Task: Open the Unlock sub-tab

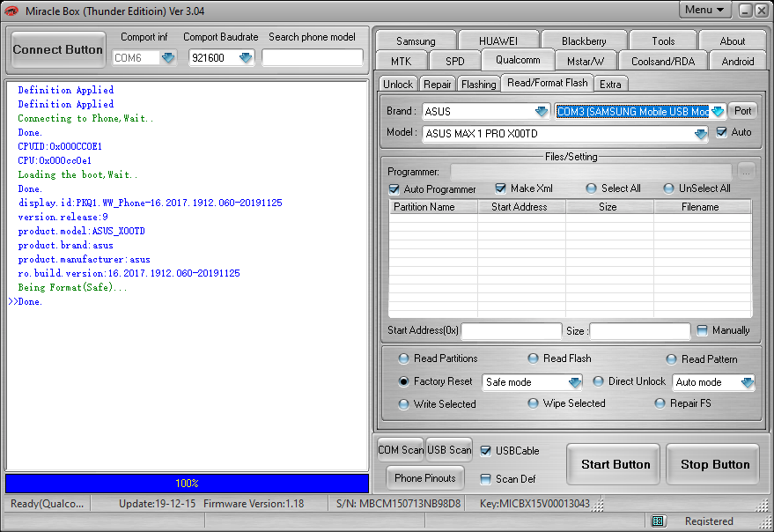Action: pos(398,84)
